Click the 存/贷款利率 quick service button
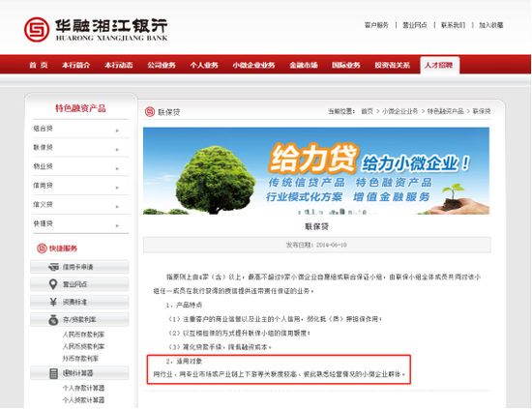The image size is (532, 409). click(x=79, y=319)
